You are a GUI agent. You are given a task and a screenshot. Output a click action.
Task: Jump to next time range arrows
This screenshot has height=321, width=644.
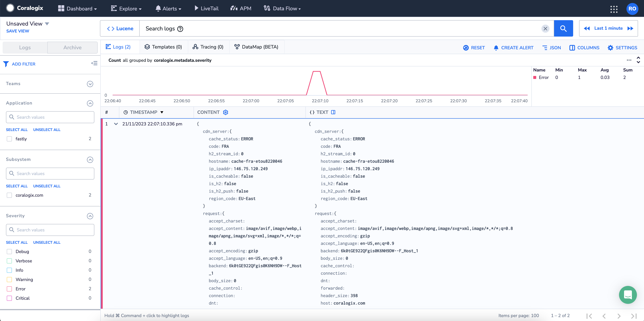(x=630, y=29)
